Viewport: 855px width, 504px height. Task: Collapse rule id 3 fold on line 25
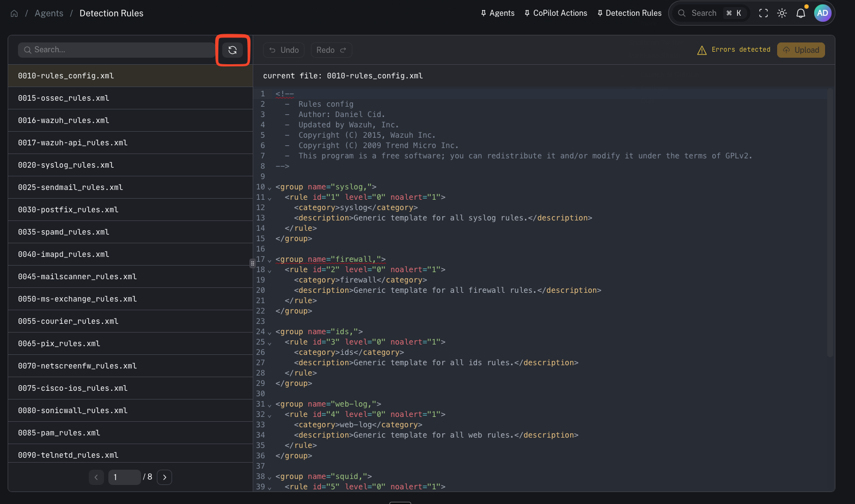tap(269, 343)
